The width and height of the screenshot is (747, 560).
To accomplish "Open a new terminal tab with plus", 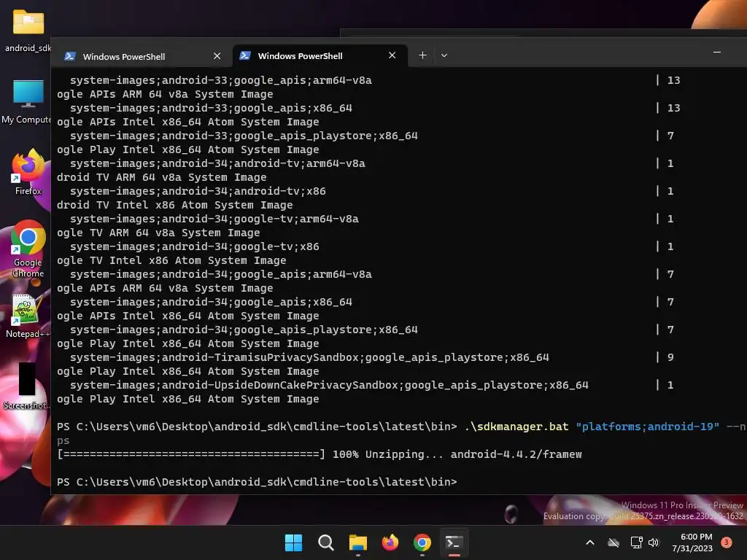I will click(422, 55).
